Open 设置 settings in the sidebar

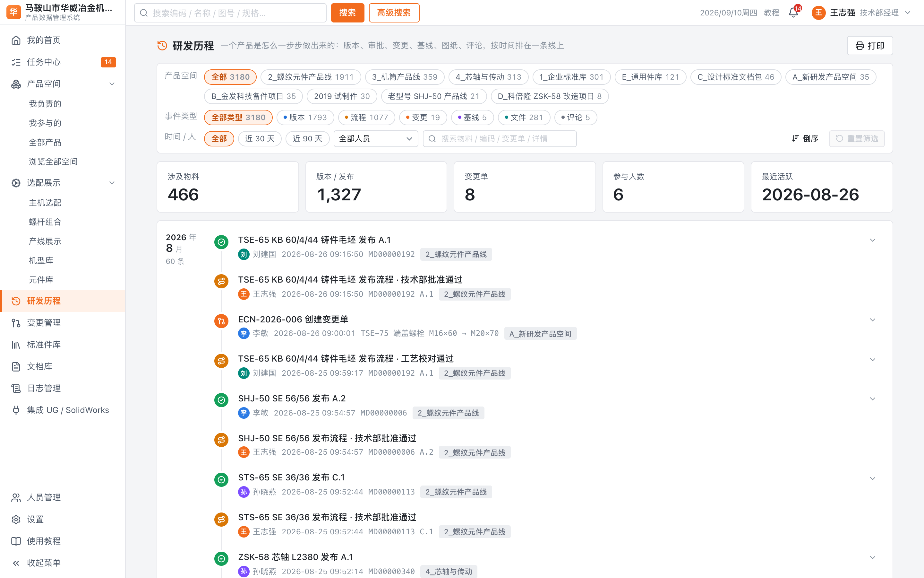[63, 519]
